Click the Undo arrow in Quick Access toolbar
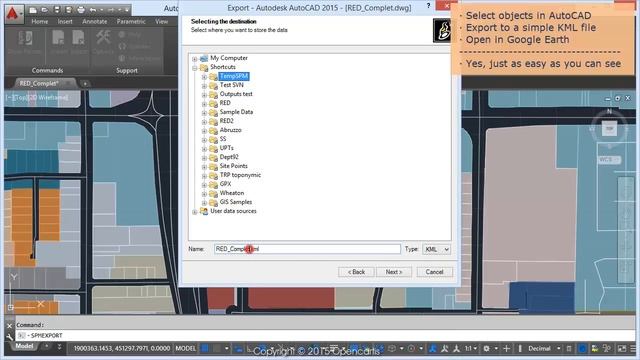Image resolution: width=640 pixels, height=360 pixels. pos(93,9)
